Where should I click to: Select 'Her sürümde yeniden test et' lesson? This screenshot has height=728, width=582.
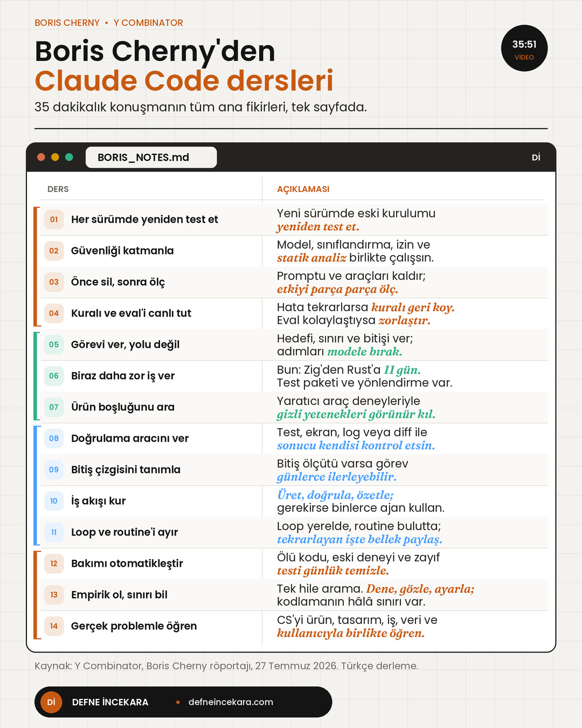tap(144, 219)
